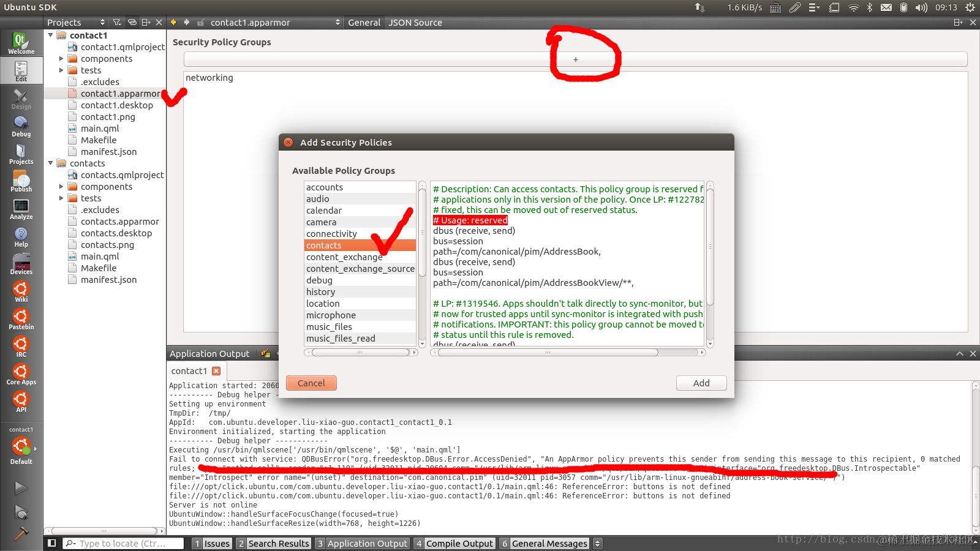Click the plus button under Security Policy Groups

coord(575,59)
